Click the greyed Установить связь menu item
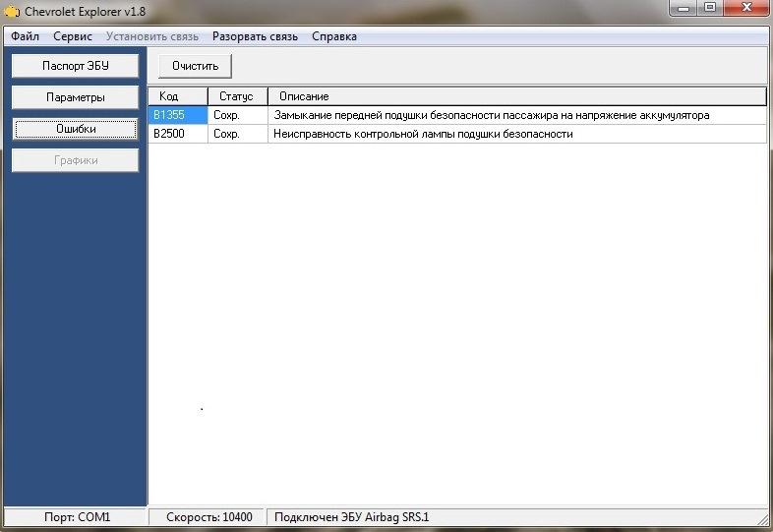773x532 pixels. point(152,36)
